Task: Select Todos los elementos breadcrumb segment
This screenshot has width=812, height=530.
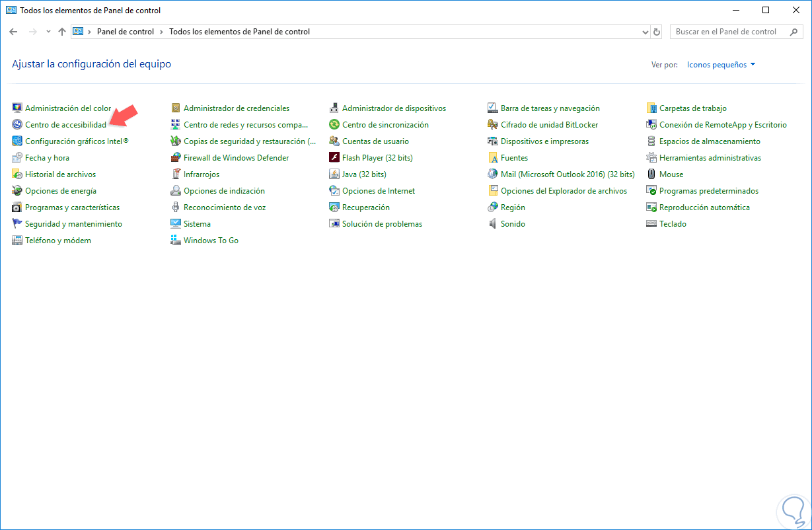Action: pos(239,32)
